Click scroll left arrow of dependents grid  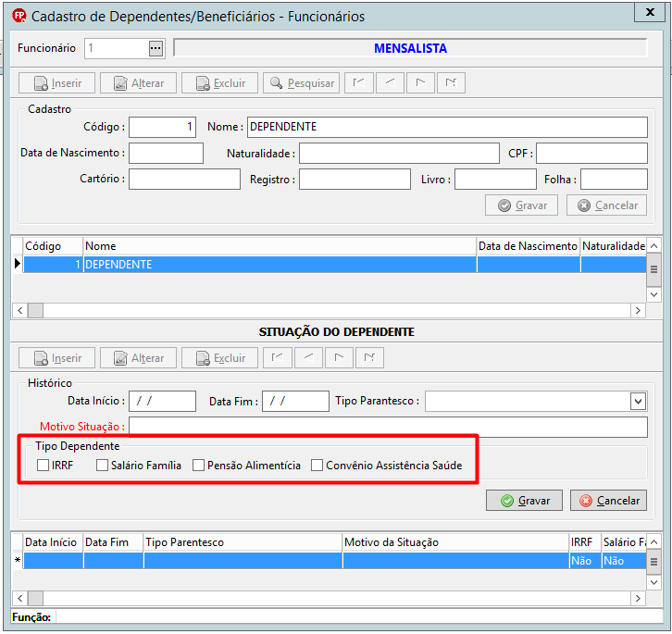click(20, 310)
